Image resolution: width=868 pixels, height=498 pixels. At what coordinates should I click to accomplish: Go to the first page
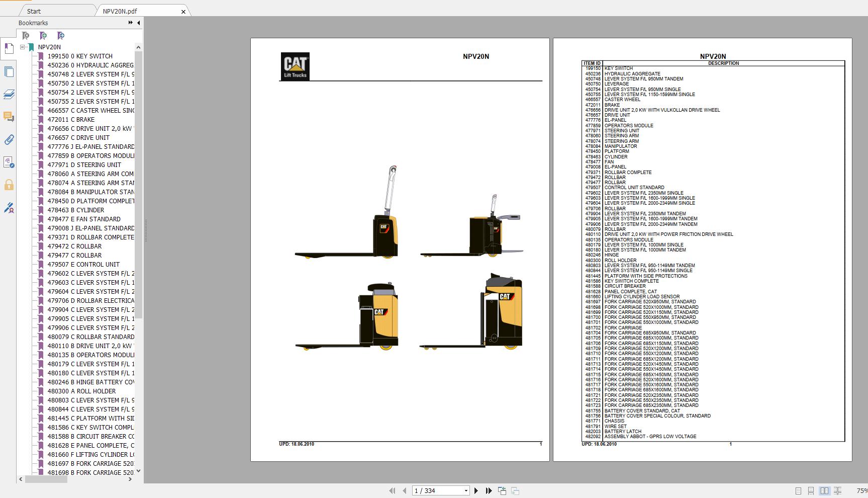pos(392,490)
